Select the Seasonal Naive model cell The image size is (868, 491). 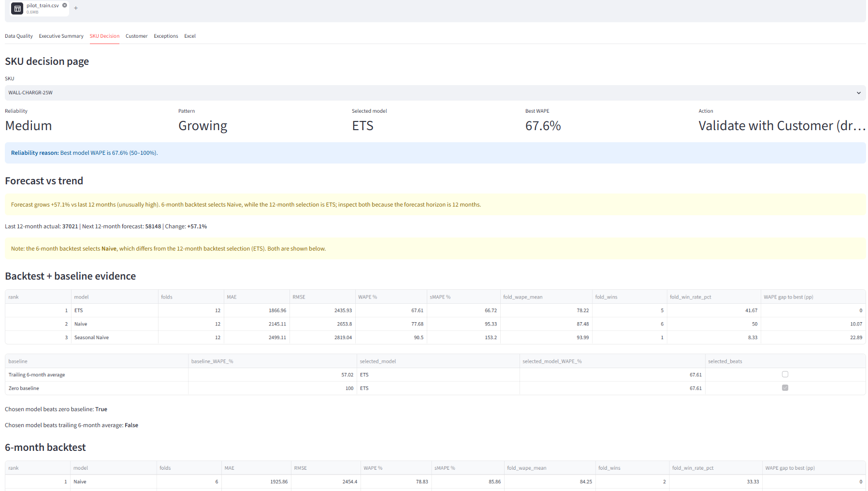click(x=115, y=338)
